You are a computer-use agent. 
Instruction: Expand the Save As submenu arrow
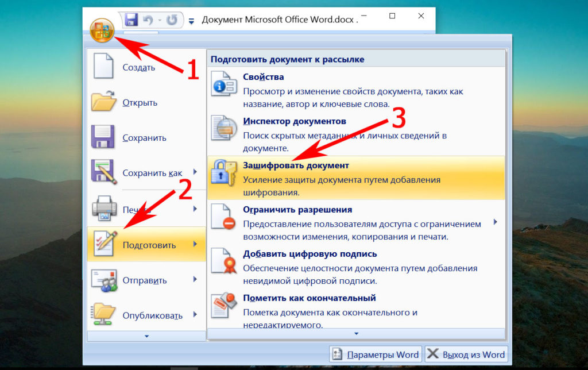[195, 172]
